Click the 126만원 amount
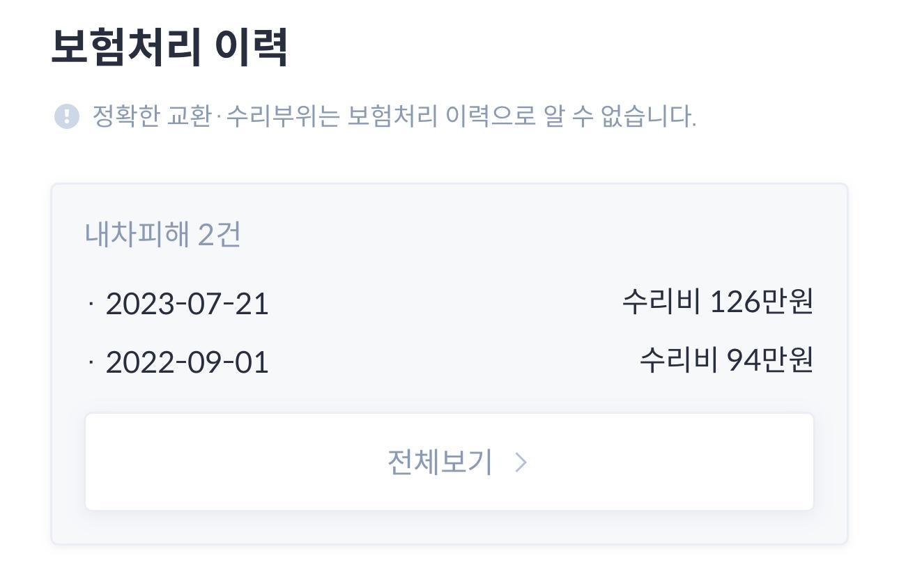This screenshot has height=588, width=899. 762,302
